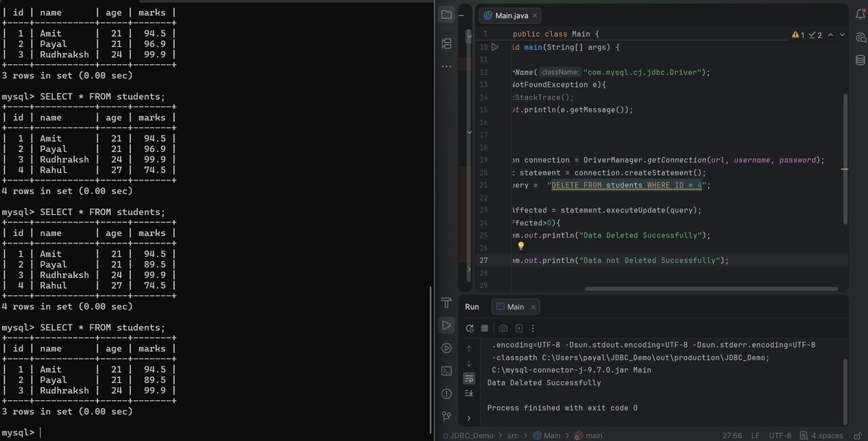This screenshot has height=441, width=868.
Task: Click the yellow warning stripe marker in editor
Action: pos(844,168)
